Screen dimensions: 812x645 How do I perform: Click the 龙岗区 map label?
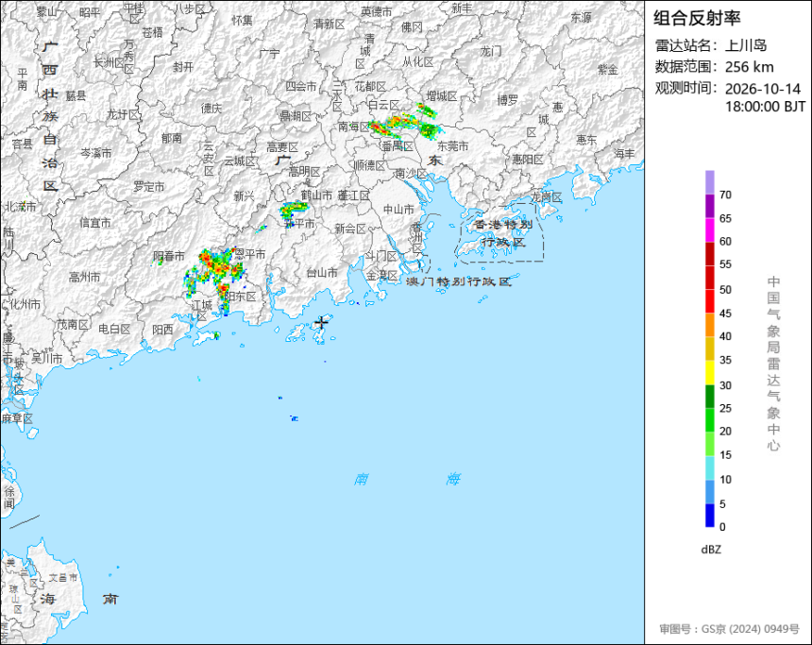coord(547,197)
